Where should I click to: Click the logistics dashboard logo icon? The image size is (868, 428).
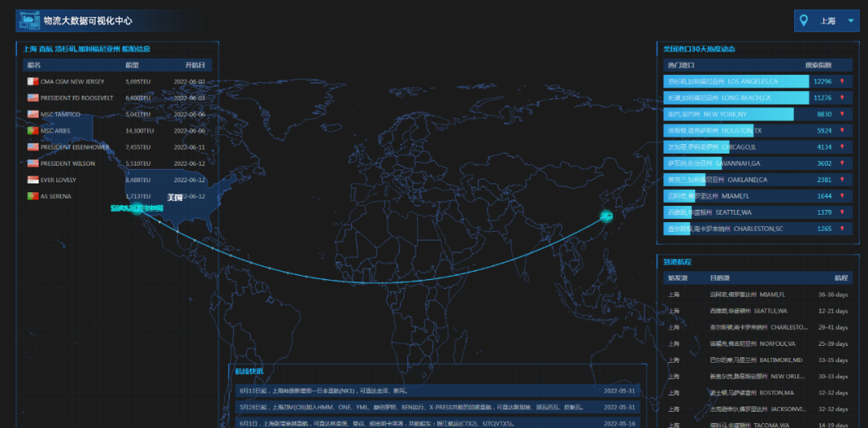[28, 21]
